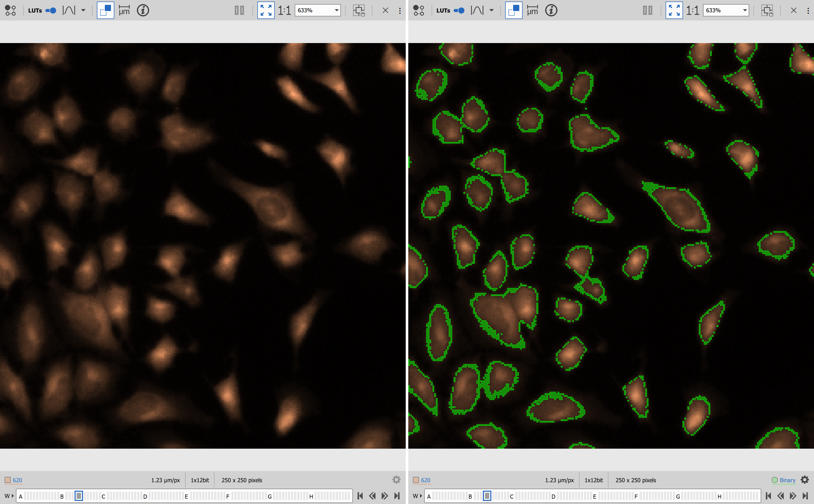Screen dimensions: 814x504
Task: Click the channel components icon in left pane
Action: pos(10,10)
